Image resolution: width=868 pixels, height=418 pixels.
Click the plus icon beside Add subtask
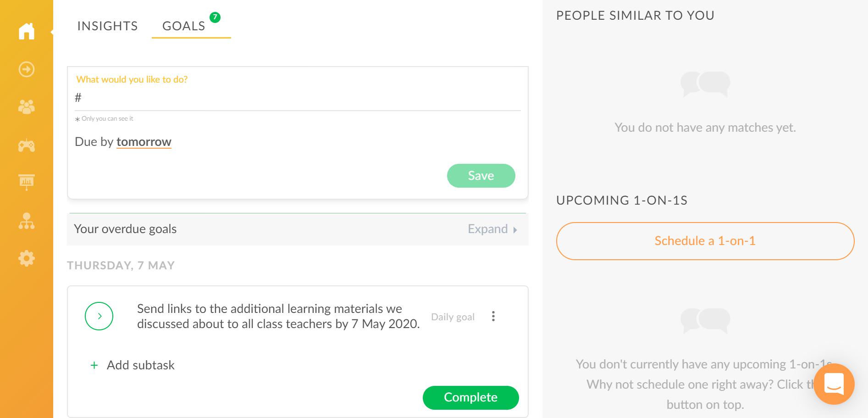[x=94, y=365]
